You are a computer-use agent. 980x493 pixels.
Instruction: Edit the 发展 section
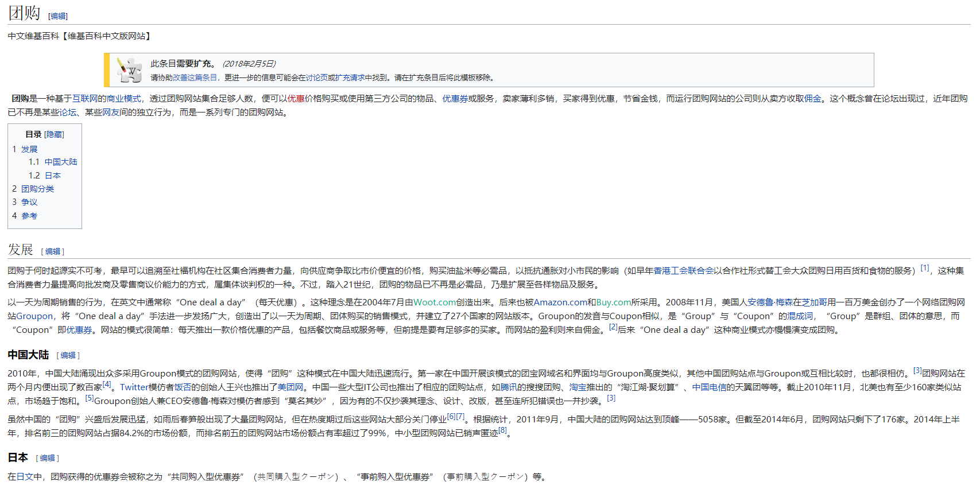[x=53, y=251]
